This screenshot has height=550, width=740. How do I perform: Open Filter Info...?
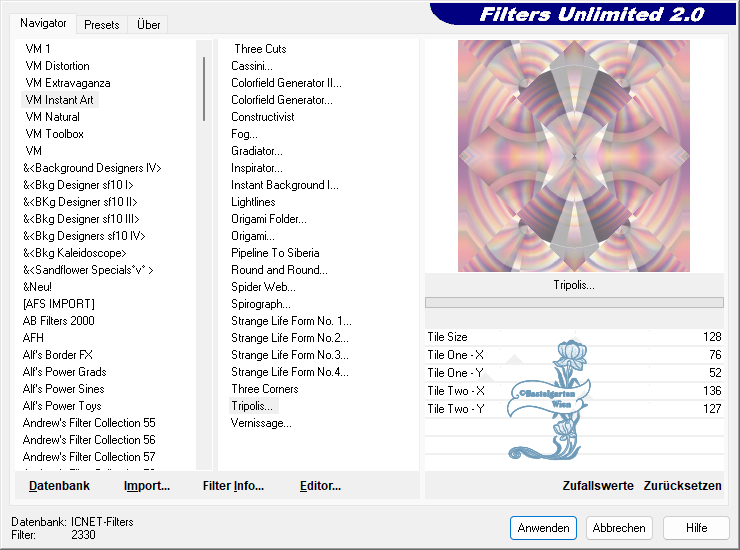(x=233, y=486)
